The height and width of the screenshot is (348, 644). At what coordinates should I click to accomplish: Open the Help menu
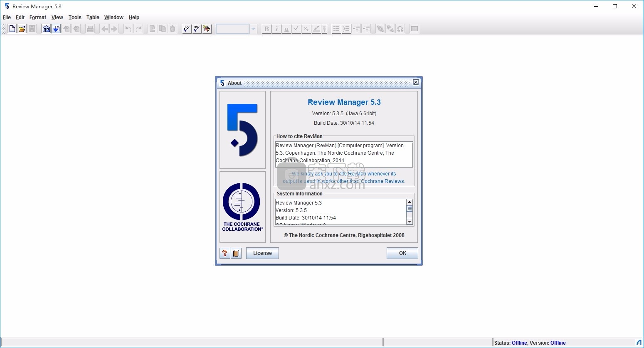pos(134,17)
